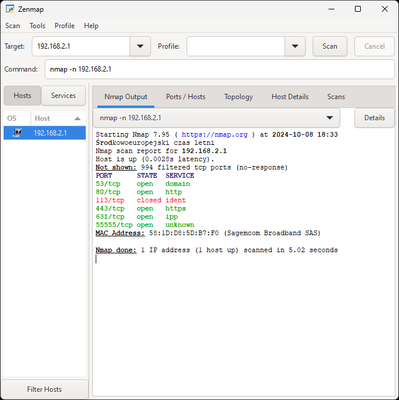Select host 192.168.2.1 in list
The image size is (399, 400).
click(45, 133)
